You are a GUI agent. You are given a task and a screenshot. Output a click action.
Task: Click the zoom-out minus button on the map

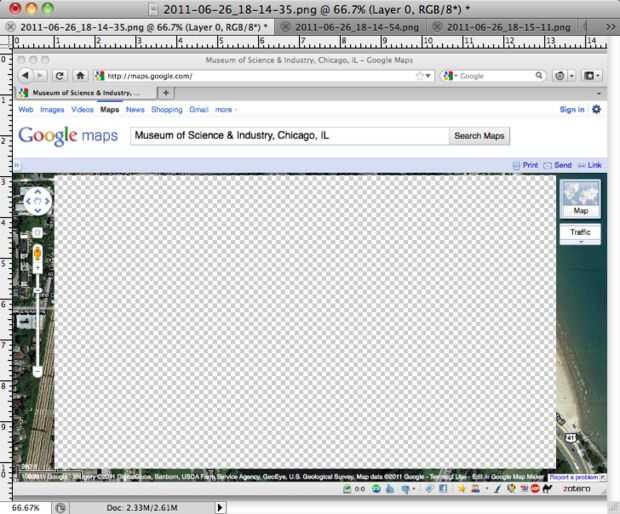(38, 371)
